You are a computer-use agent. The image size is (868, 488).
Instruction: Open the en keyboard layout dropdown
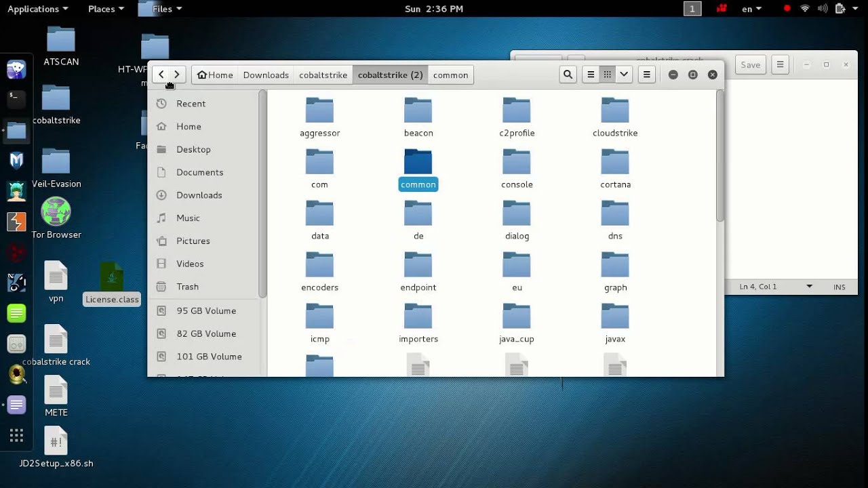(x=751, y=9)
